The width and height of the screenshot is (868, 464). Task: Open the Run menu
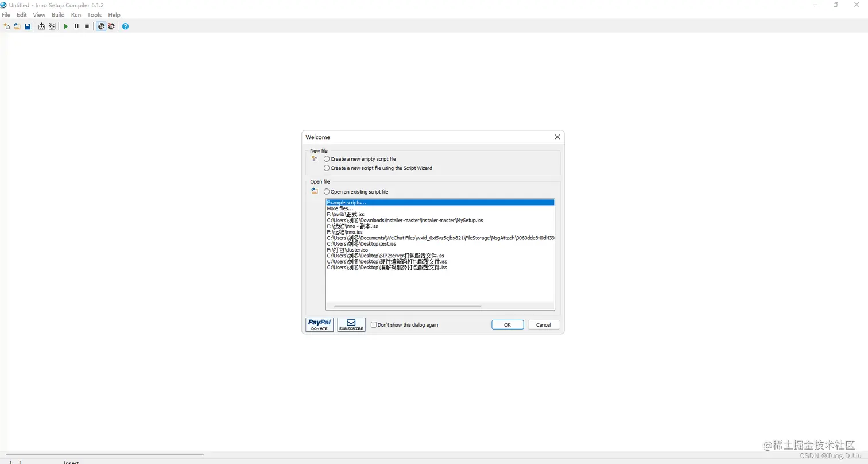pos(76,15)
